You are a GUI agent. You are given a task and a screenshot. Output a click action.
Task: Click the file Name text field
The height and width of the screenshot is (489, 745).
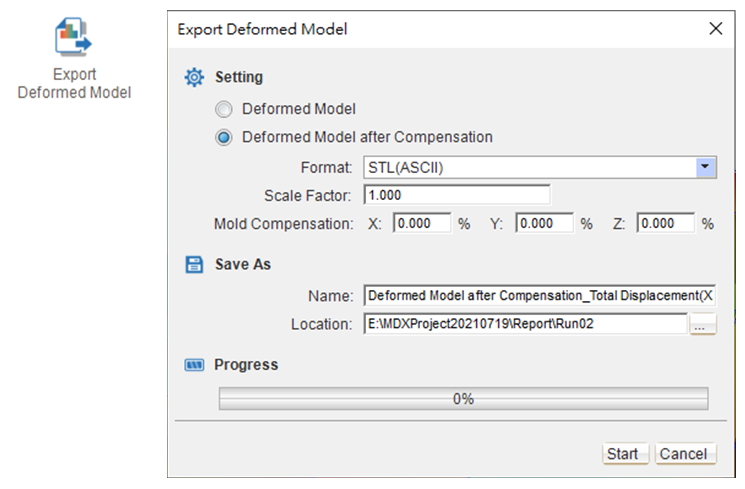click(540, 296)
